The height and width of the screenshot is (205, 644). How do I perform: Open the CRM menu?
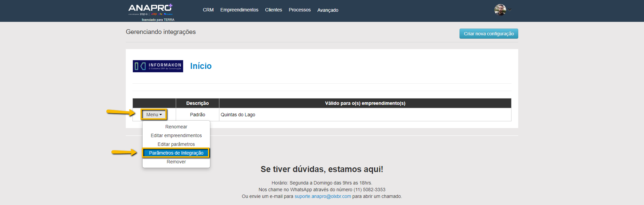point(208,10)
